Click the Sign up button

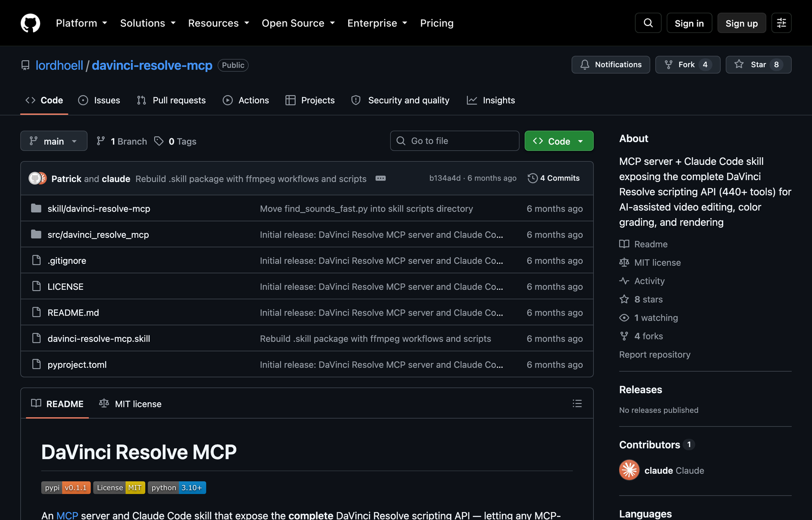coord(741,23)
